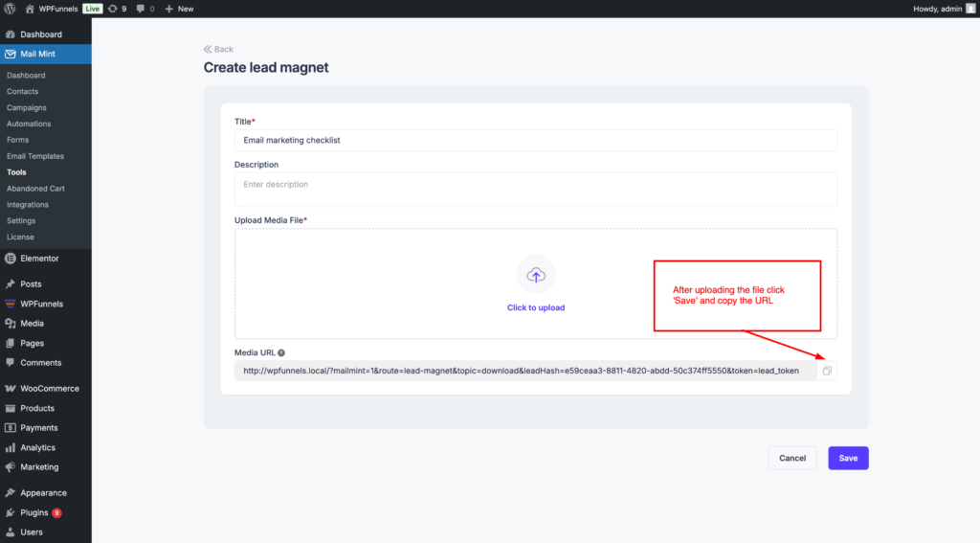
Task: Click the Comments icon in sidebar
Action: pyautogui.click(x=10, y=363)
